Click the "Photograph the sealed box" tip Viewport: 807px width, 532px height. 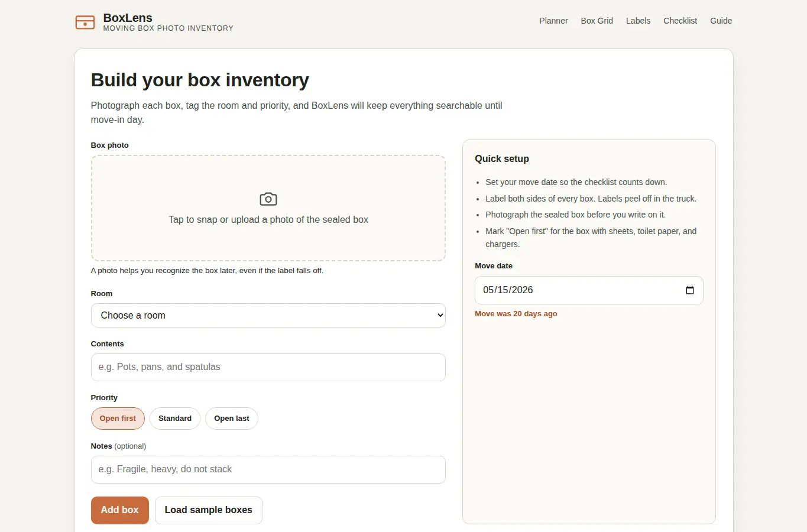coord(576,215)
